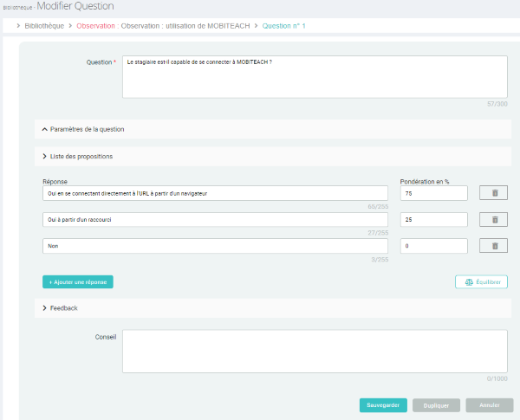Change the weighting field showing 25
The image size is (520, 420).
[434, 219]
